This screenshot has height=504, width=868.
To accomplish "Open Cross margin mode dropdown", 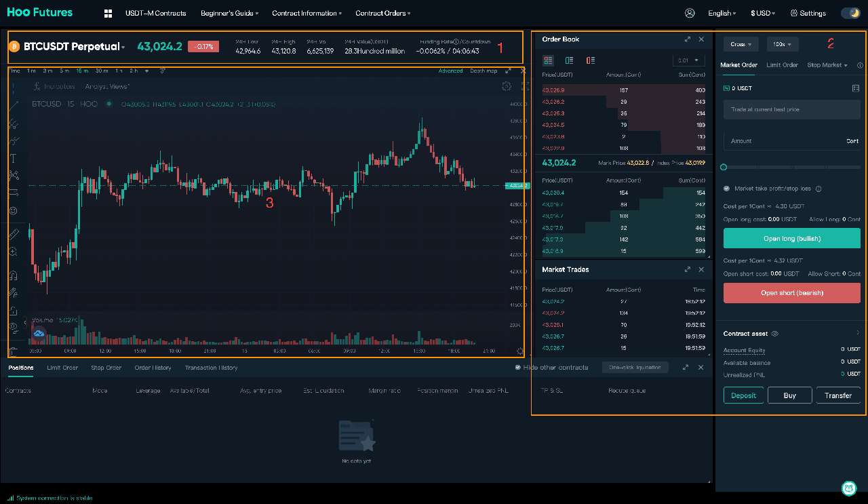I will point(741,44).
